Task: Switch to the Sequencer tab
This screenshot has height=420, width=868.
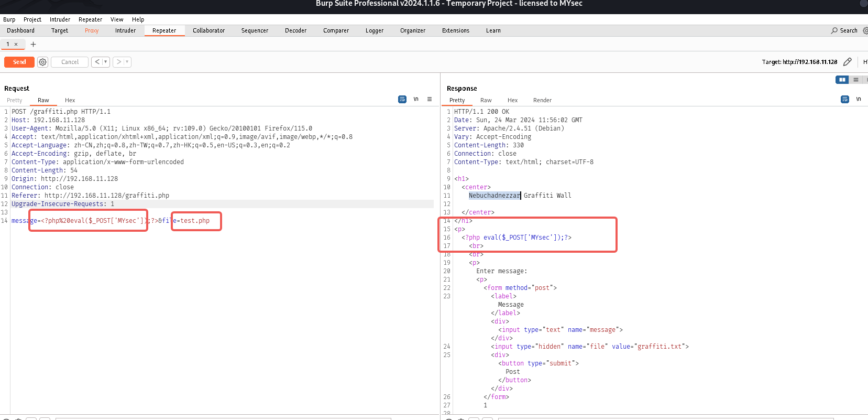Action: pyautogui.click(x=255, y=30)
